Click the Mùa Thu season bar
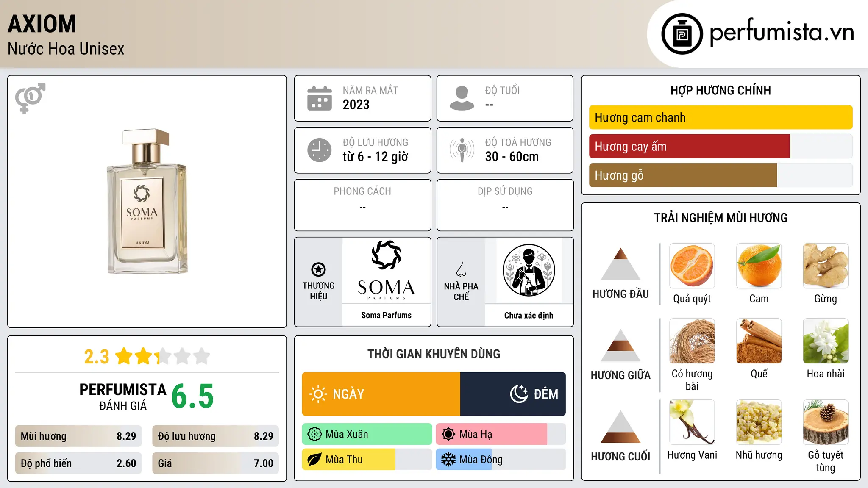 coord(367,460)
